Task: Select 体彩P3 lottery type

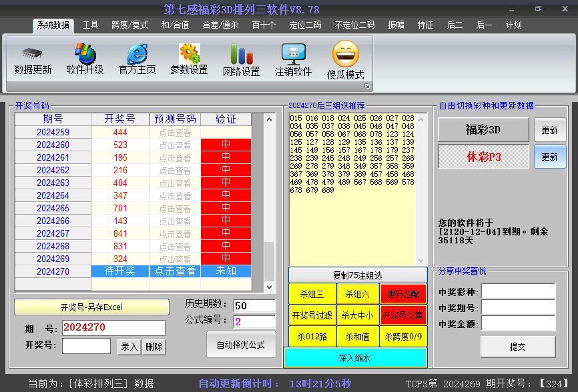Action: coord(483,157)
